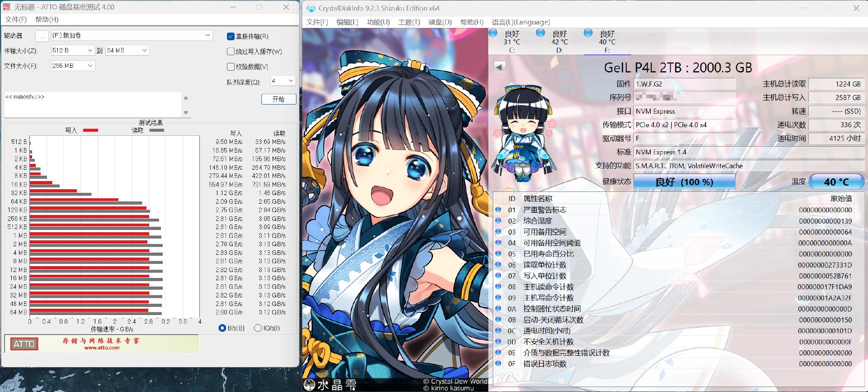Click the 开始 start button
This screenshot has height=392, width=868.
click(x=278, y=99)
